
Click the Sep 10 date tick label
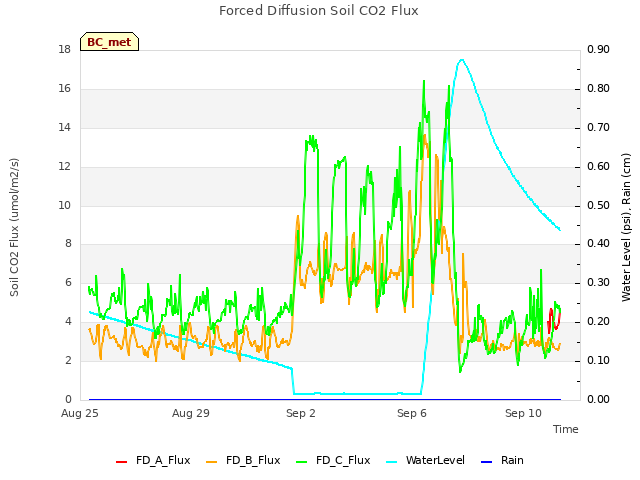click(523, 413)
